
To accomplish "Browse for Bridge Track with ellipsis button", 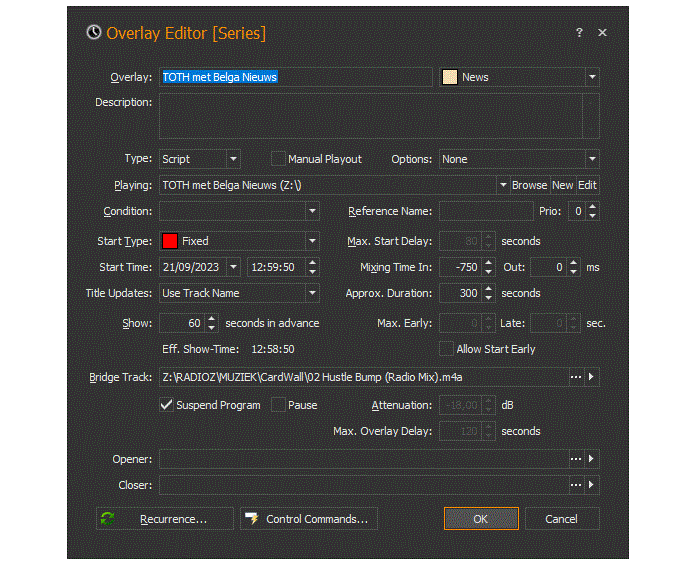I will click(576, 377).
